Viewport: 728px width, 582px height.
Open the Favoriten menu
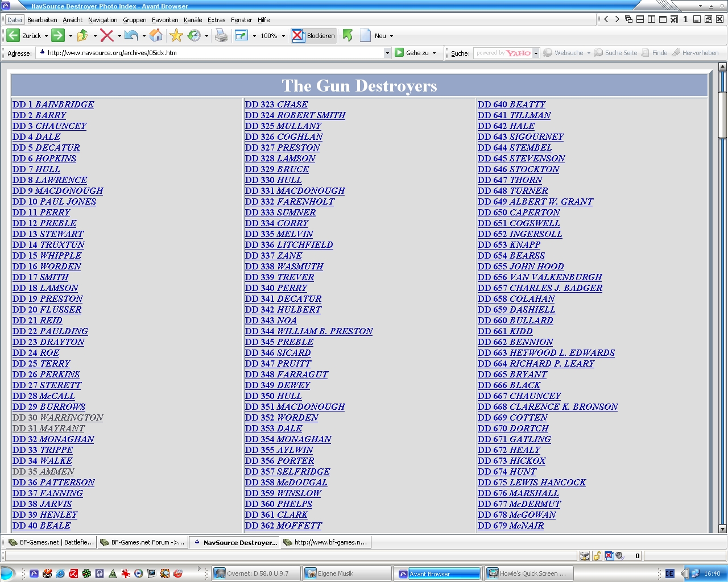click(165, 20)
